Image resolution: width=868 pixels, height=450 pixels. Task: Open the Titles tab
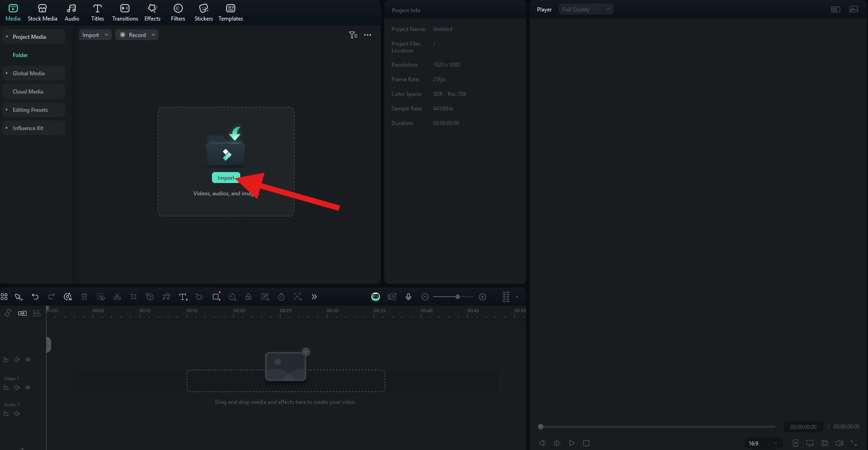97,12
